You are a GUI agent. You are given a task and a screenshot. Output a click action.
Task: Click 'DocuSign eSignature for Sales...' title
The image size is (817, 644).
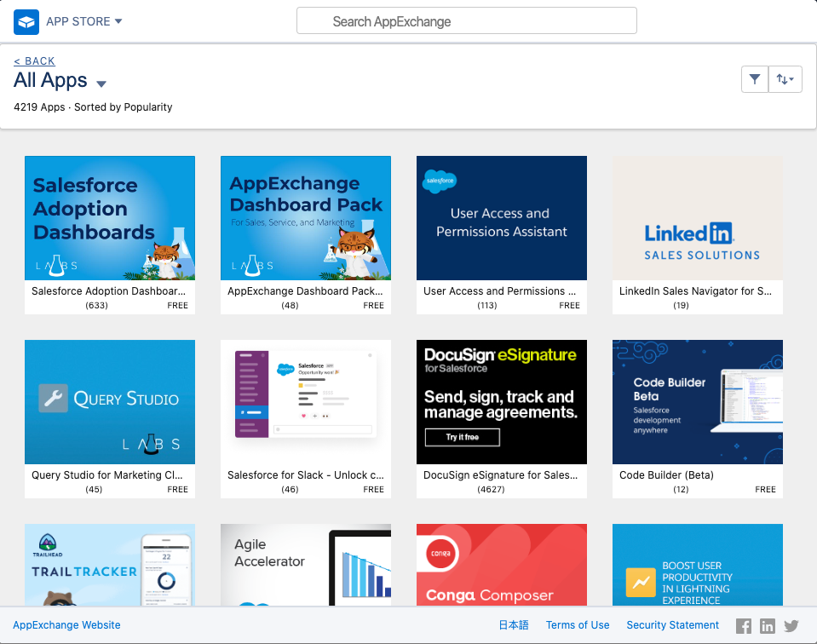[x=500, y=475]
